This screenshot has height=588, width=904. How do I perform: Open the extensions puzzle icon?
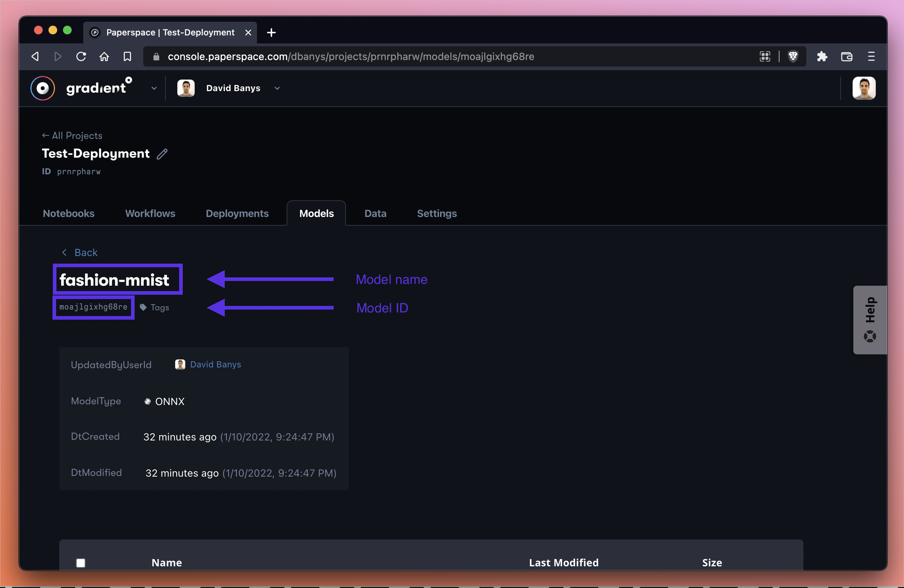[822, 56]
